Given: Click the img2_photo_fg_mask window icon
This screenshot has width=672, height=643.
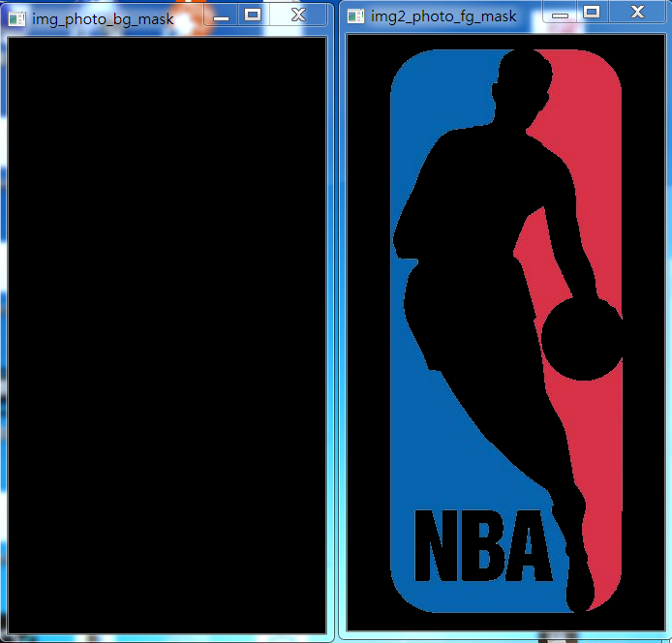Looking at the screenshot, I should tap(355, 16).
